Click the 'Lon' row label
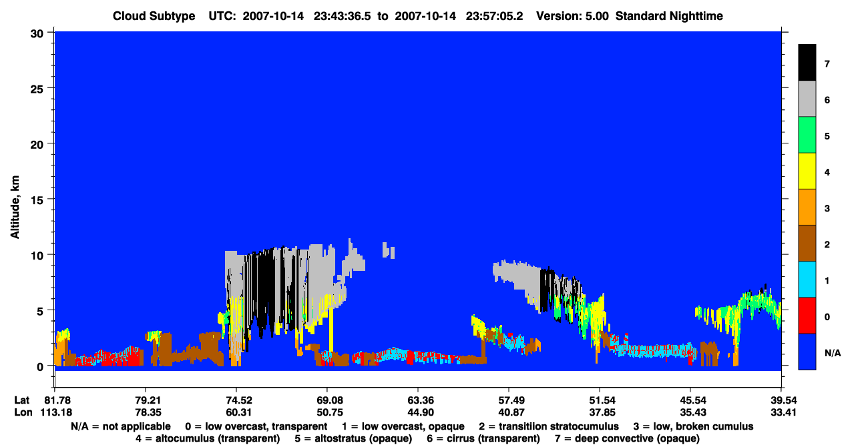This screenshot has width=868, height=445. tap(22, 412)
